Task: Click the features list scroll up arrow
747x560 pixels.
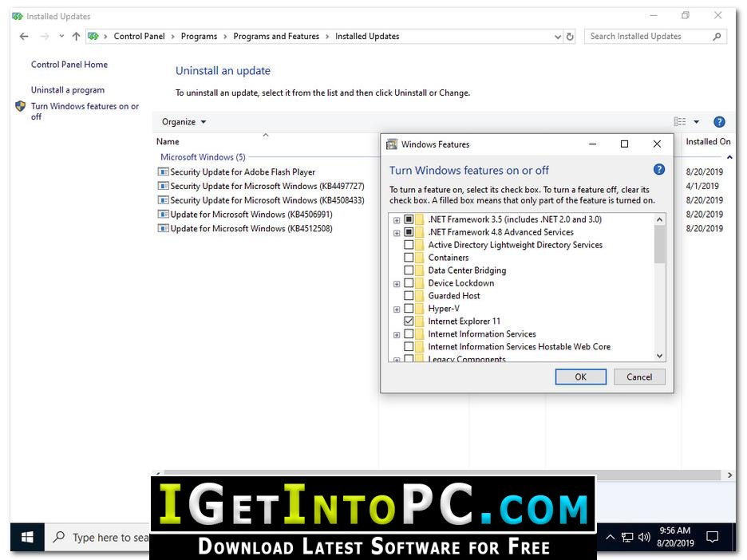Action: 659,219
